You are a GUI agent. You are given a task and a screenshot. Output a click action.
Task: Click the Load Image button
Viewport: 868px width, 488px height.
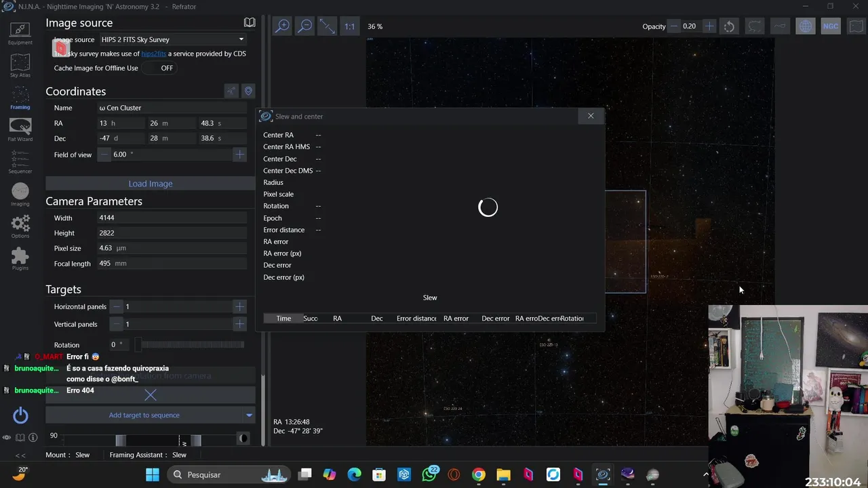click(x=151, y=184)
